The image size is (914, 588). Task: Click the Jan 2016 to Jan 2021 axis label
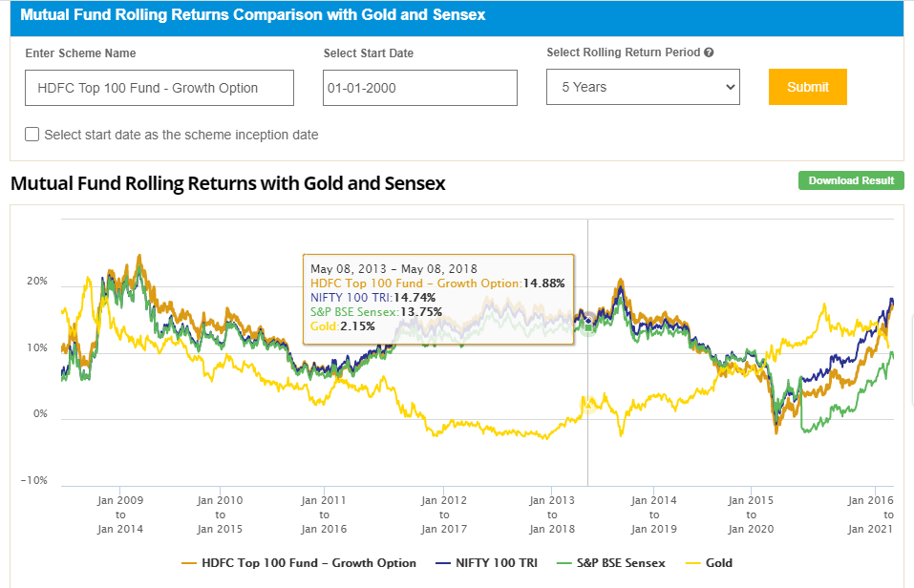[x=871, y=514]
